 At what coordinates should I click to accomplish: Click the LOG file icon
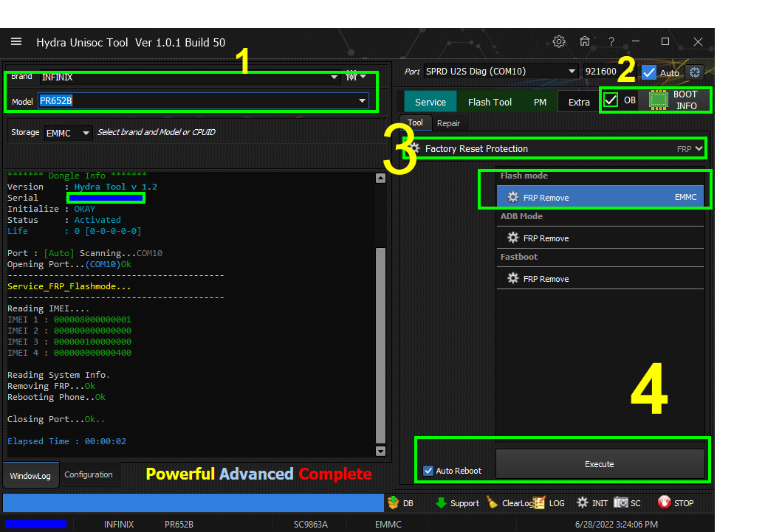[538, 502]
